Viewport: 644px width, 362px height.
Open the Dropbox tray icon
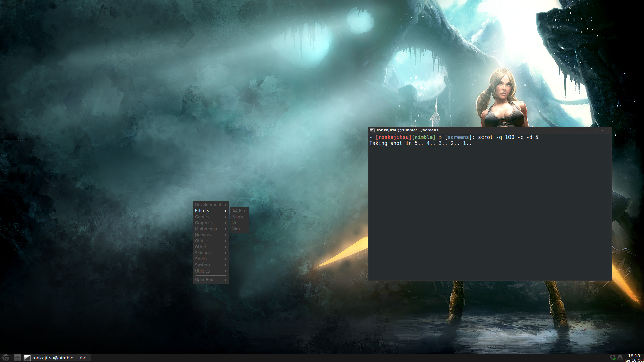[613, 358]
